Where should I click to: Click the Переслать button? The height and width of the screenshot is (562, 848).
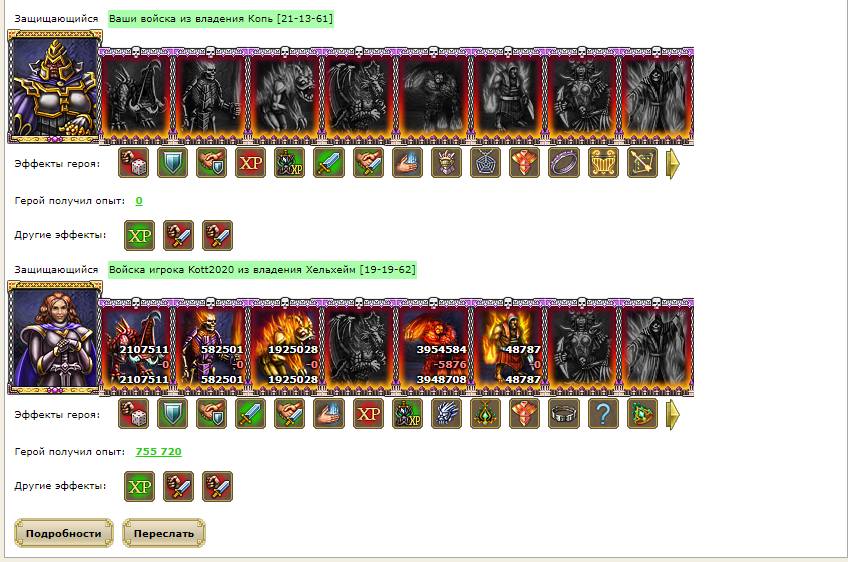[164, 533]
